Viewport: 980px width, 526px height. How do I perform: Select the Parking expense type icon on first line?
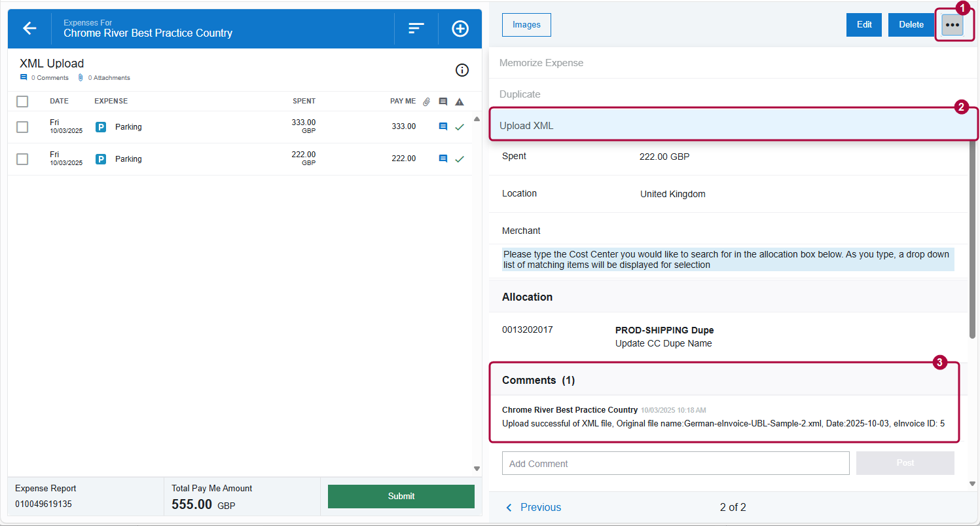pos(100,126)
